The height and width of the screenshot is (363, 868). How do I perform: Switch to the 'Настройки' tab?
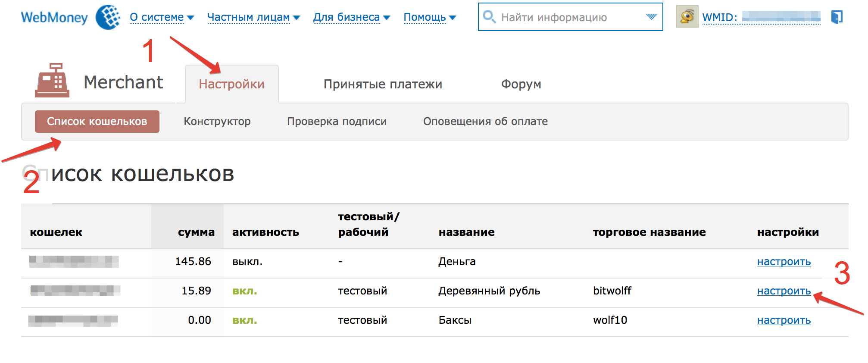click(x=231, y=84)
